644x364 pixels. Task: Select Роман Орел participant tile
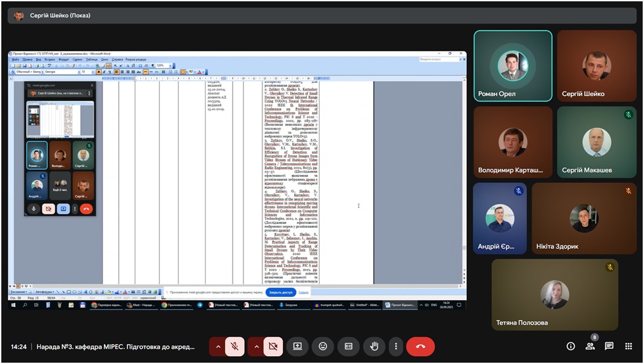(513, 66)
